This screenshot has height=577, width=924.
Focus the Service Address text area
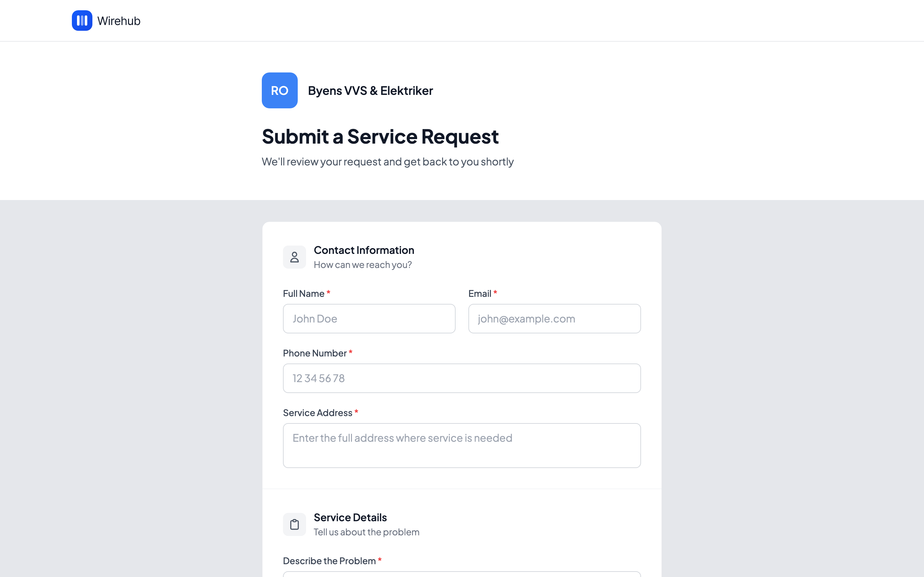tap(462, 445)
